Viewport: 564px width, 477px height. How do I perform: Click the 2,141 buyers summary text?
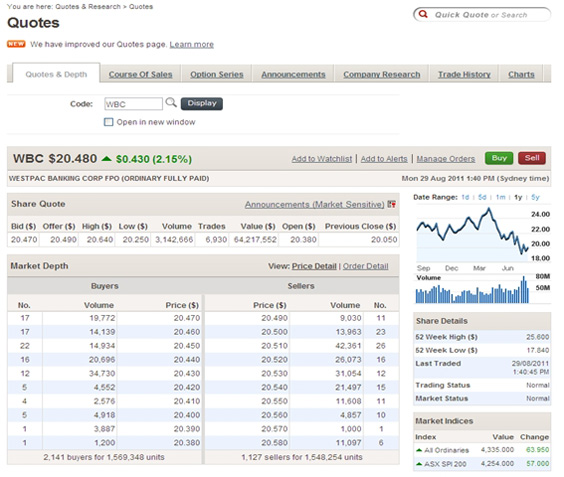click(x=104, y=457)
